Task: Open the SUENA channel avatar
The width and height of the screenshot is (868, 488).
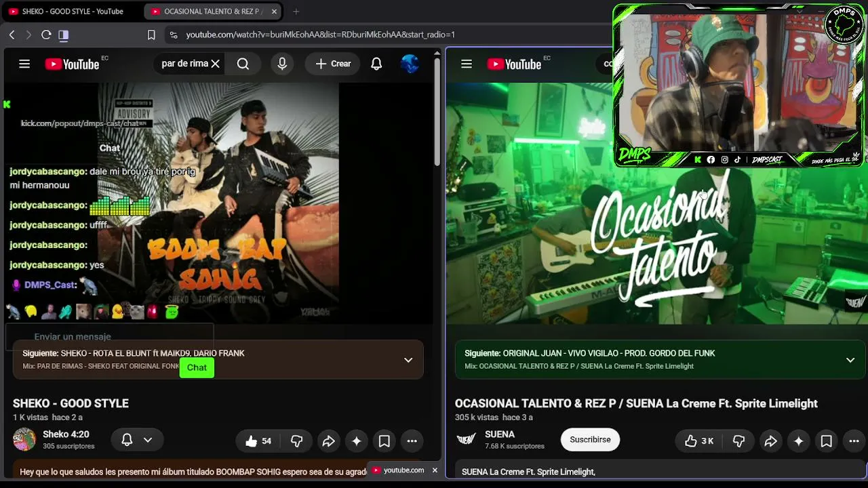Action: click(467, 440)
